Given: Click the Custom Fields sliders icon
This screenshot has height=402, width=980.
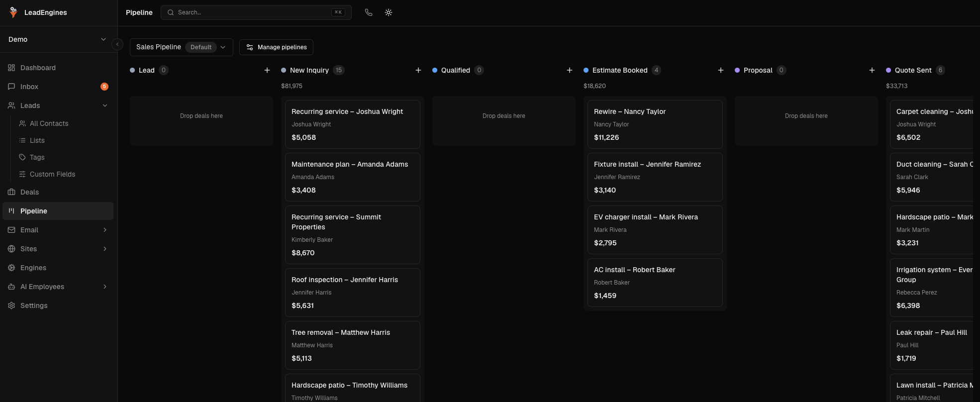Looking at the screenshot, I should point(22,174).
